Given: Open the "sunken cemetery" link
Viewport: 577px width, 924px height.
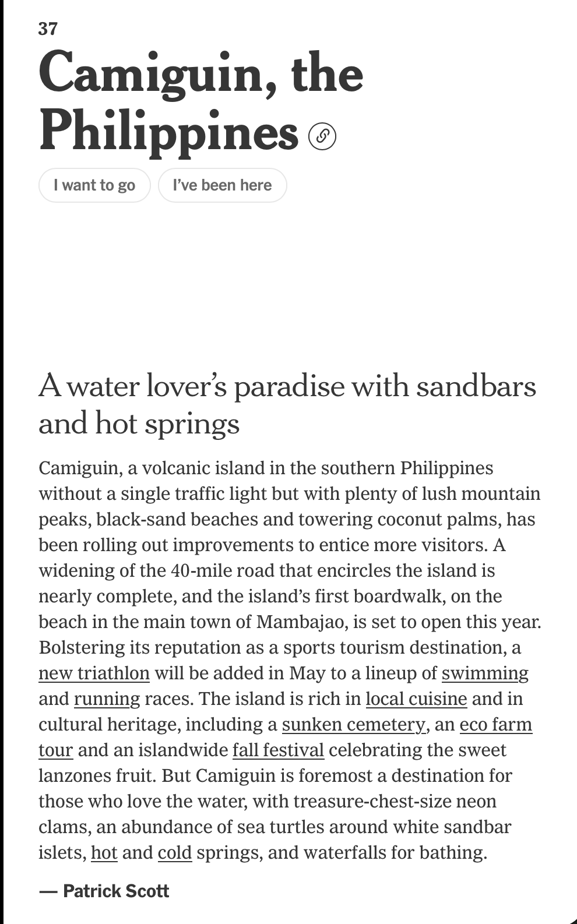Looking at the screenshot, I should point(354,724).
